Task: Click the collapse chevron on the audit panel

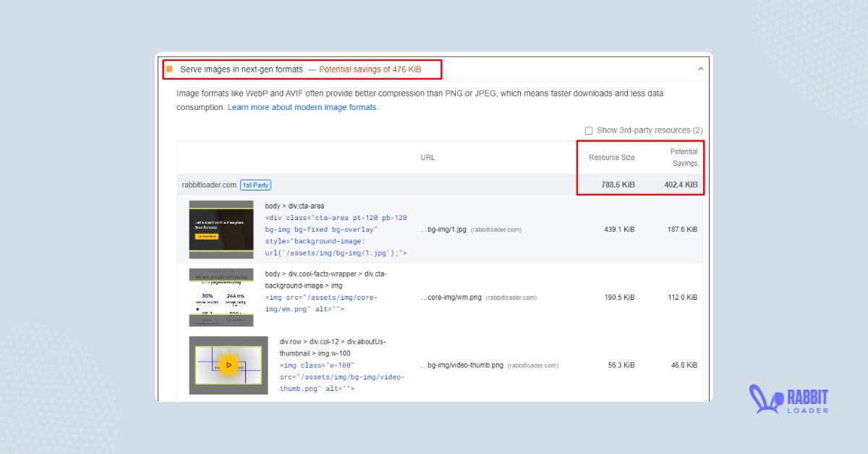Action: pos(700,68)
